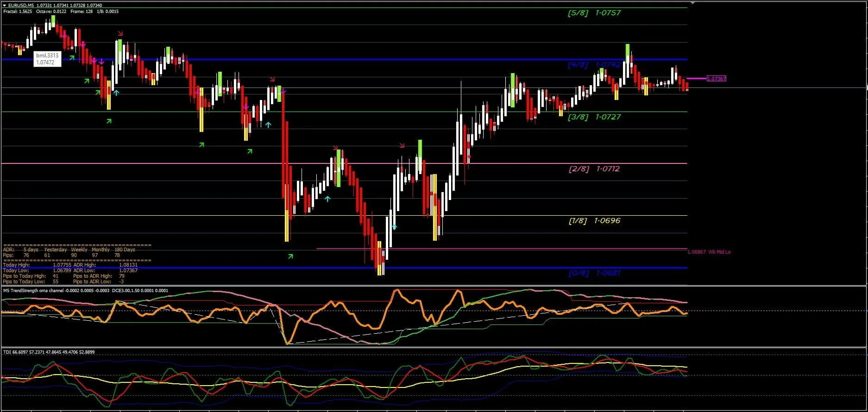
Task: Click the red arrow just above the 2/8 line
Action: pyautogui.click(x=336, y=148)
